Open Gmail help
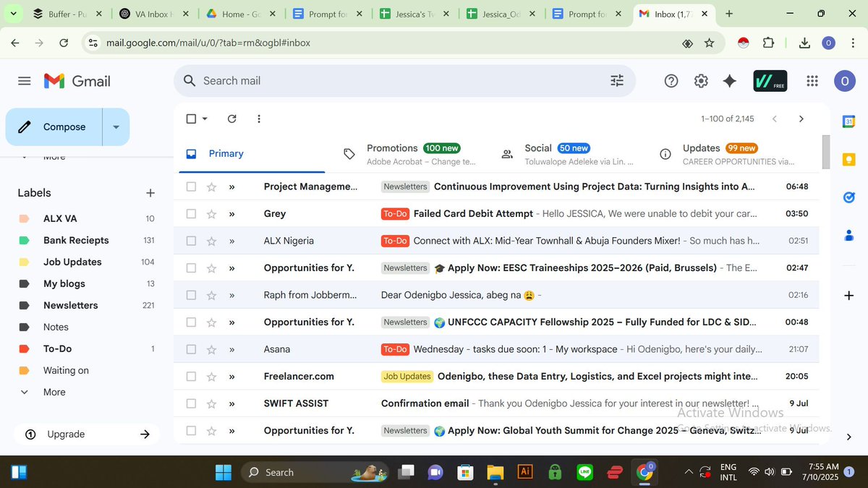This screenshot has width=868, height=488. pos(671,80)
